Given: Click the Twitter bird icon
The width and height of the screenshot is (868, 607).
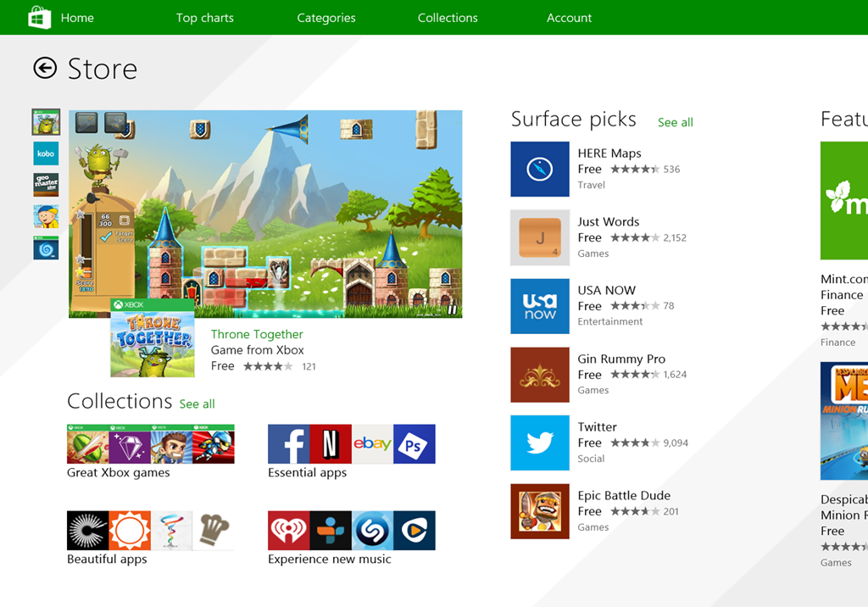Looking at the screenshot, I should pyautogui.click(x=540, y=443).
